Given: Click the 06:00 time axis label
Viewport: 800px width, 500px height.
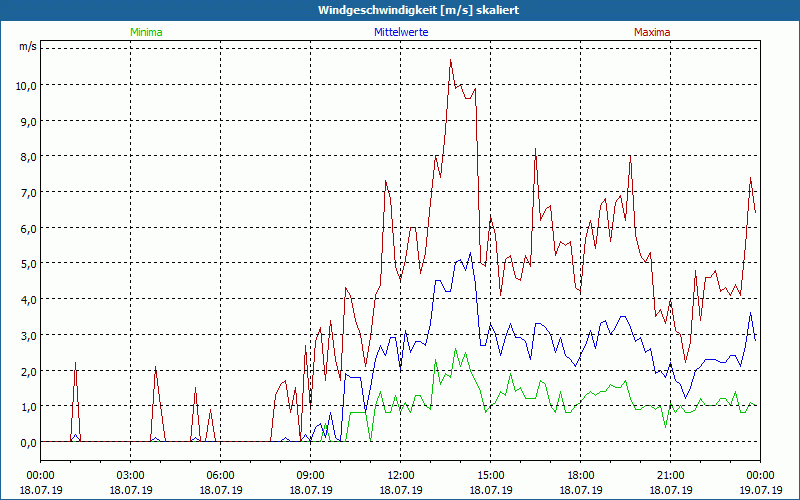Looking at the screenshot, I should click(x=220, y=476).
